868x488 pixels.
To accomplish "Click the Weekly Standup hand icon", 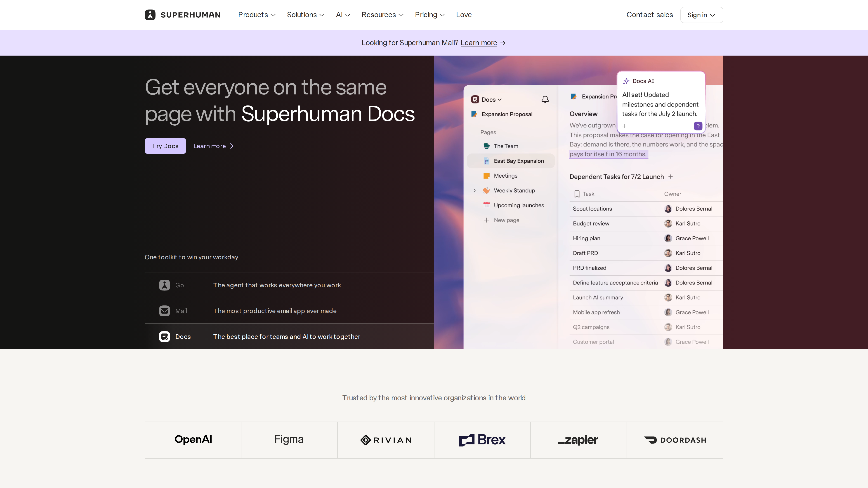I will pos(487,190).
